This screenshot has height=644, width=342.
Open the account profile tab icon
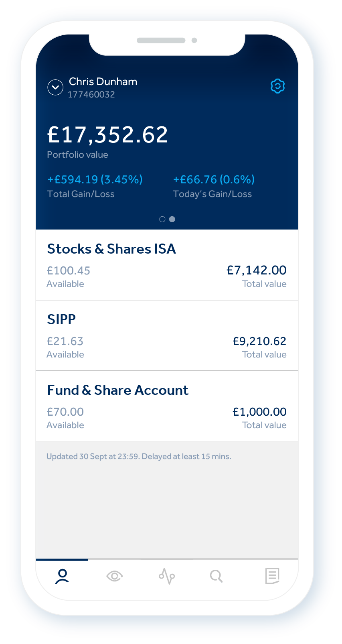click(x=62, y=576)
